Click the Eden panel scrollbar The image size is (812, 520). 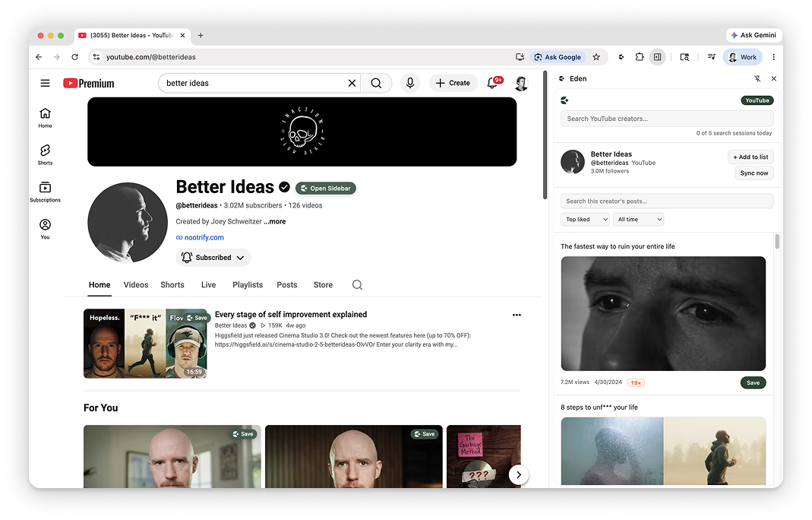click(777, 242)
